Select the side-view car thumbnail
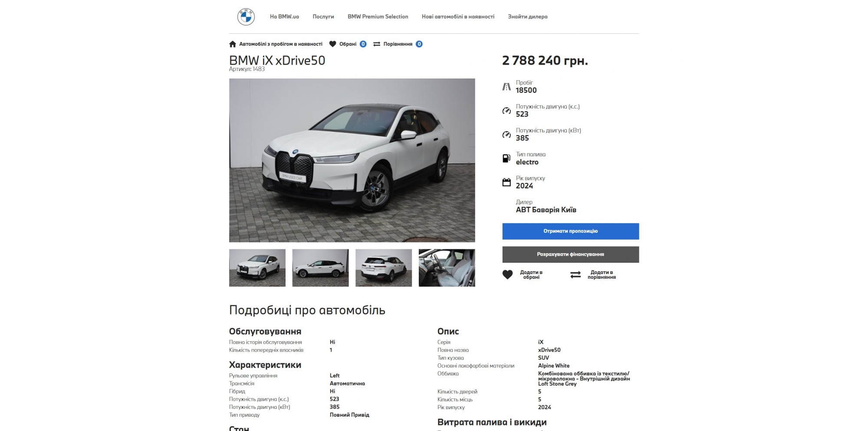This screenshot has width=868, height=431. tap(321, 268)
